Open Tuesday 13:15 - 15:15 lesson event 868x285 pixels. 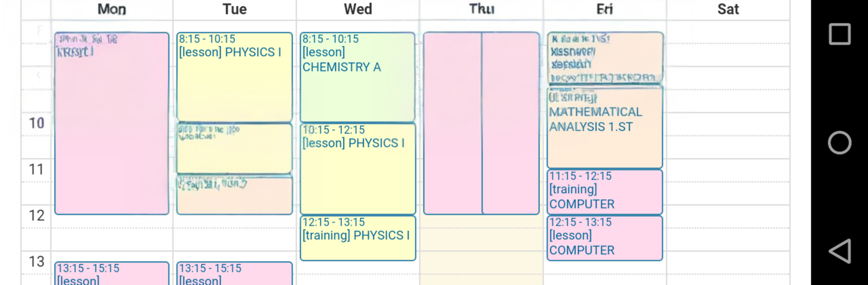234,273
